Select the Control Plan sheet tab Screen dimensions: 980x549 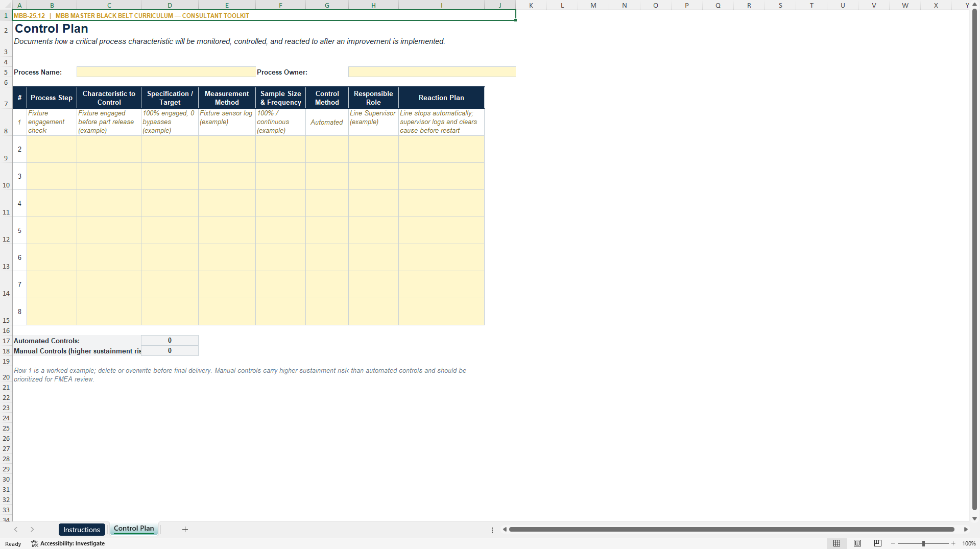tap(134, 529)
